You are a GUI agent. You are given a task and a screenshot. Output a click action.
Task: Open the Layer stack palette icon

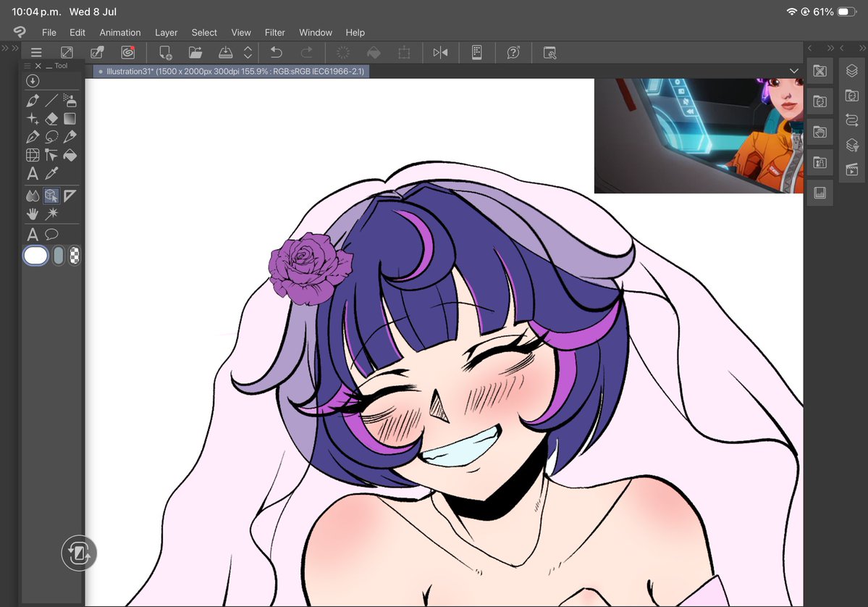click(852, 70)
